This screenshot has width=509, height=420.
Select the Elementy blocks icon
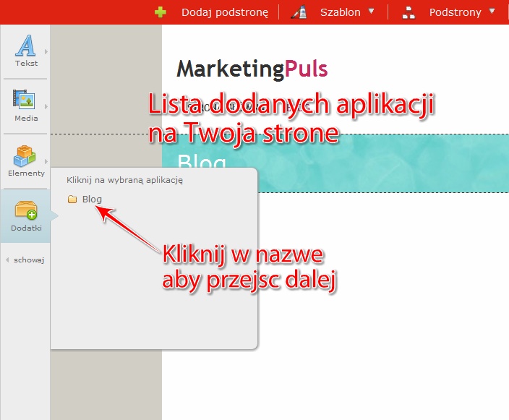click(26, 156)
